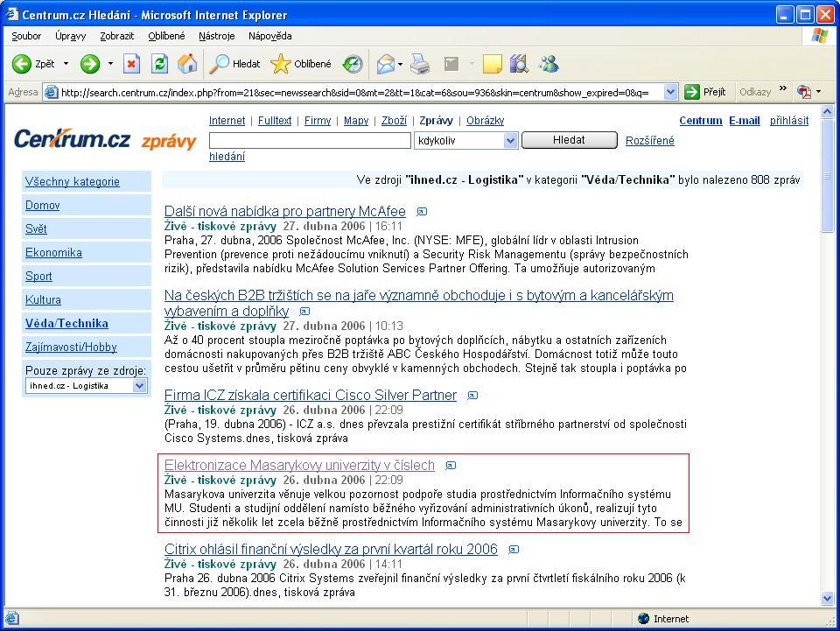Click the vertical scrollbar up arrow
Viewport: 840px width, 632px height.
tap(827, 112)
